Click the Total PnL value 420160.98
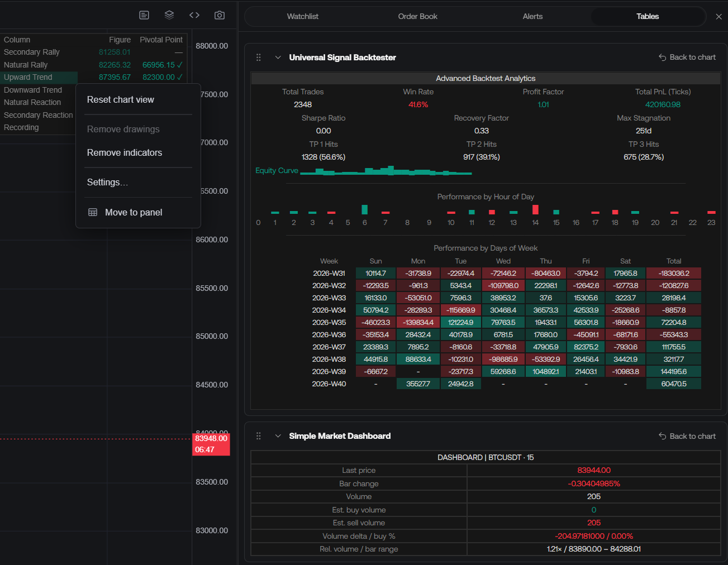Image resolution: width=728 pixels, height=565 pixels. 663,105
